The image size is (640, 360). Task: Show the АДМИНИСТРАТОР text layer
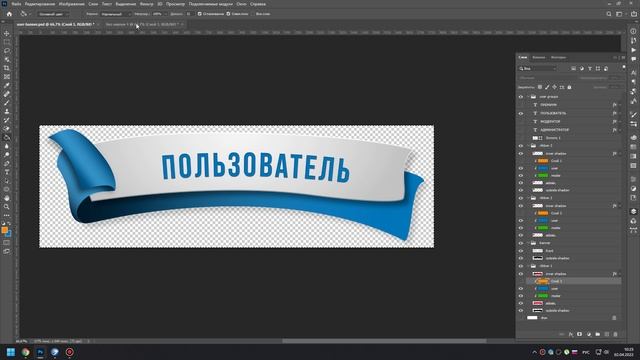[521, 130]
